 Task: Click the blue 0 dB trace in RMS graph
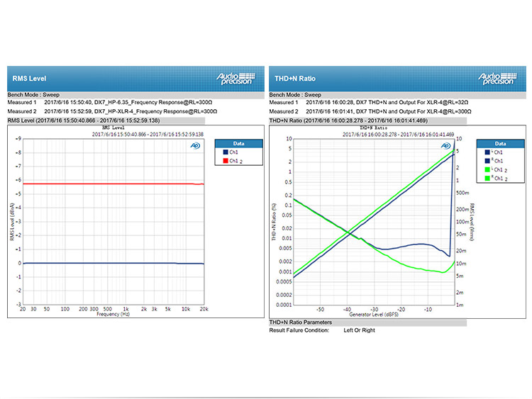[x=113, y=263]
